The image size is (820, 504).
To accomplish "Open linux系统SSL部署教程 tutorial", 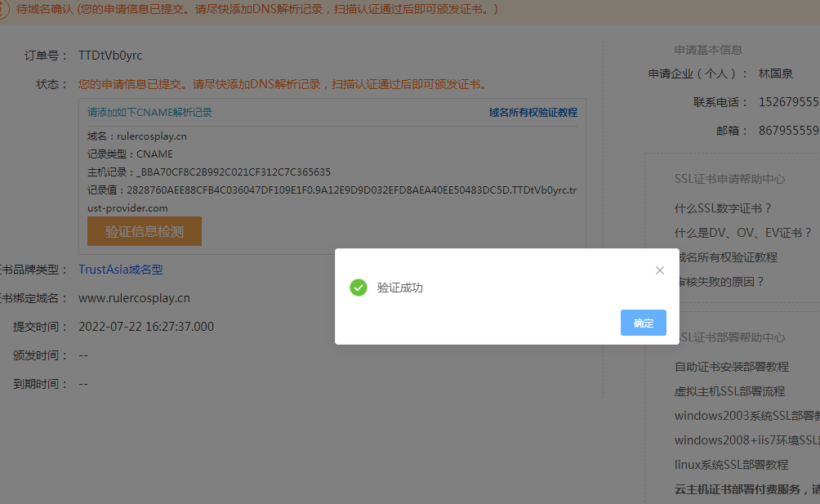I will coord(732,464).
